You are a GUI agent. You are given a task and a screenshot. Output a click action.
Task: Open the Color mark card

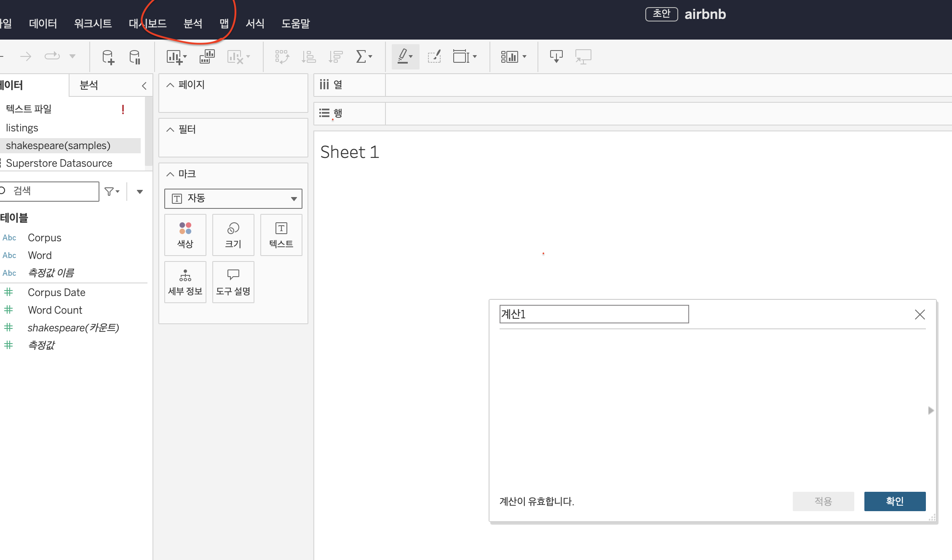pyautogui.click(x=185, y=235)
